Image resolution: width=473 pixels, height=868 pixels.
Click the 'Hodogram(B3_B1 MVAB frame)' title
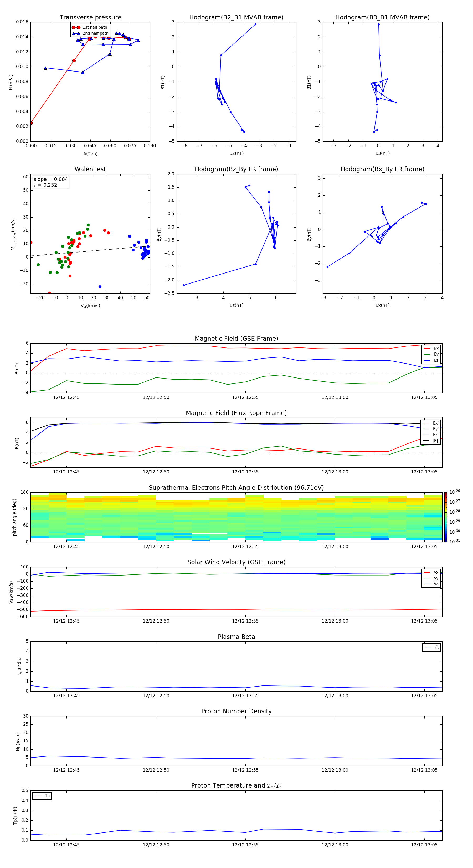pos(382,18)
